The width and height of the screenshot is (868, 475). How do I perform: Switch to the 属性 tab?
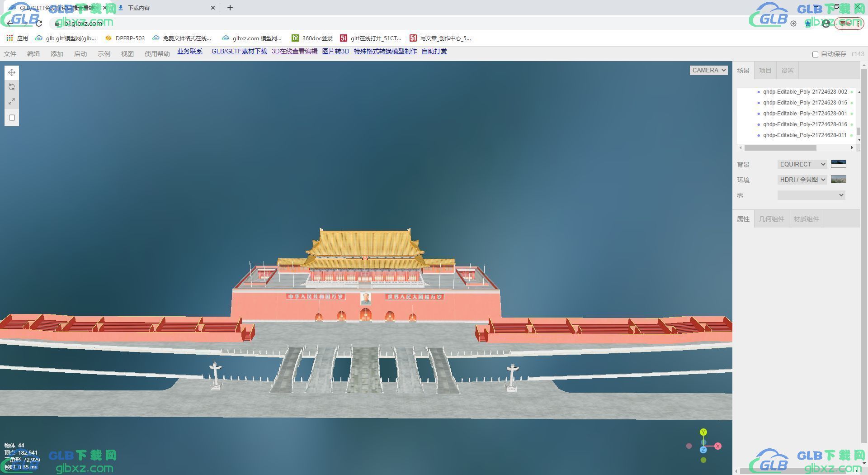click(743, 219)
